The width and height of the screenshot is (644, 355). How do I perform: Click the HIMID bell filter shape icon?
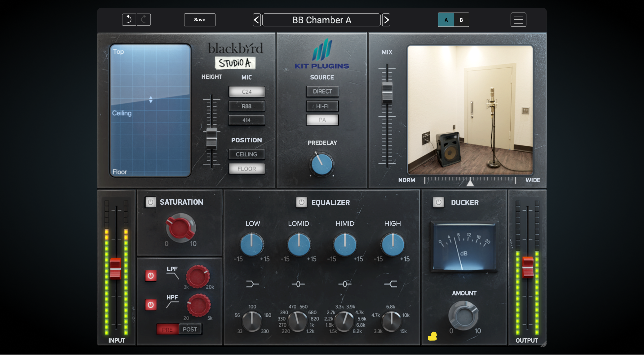[x=345, y=284]
